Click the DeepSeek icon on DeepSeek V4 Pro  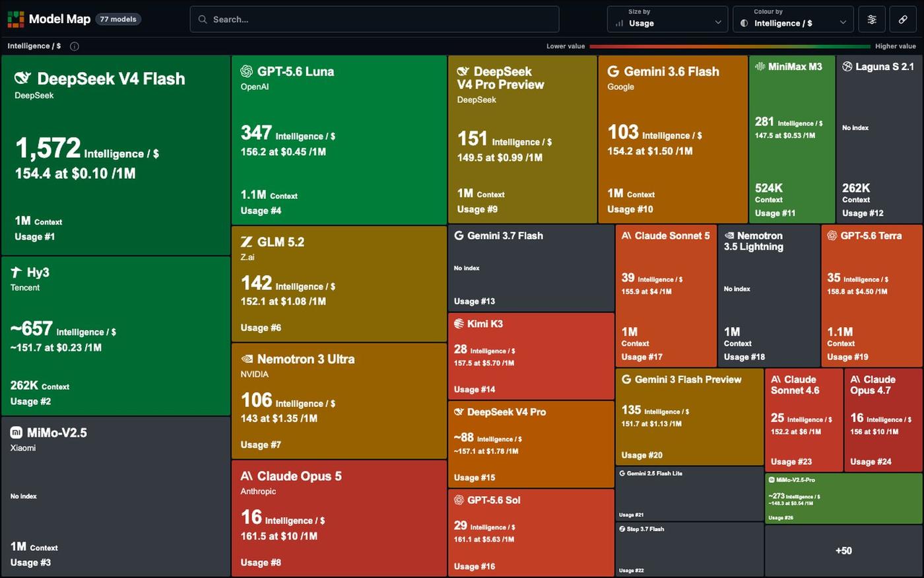459,412
